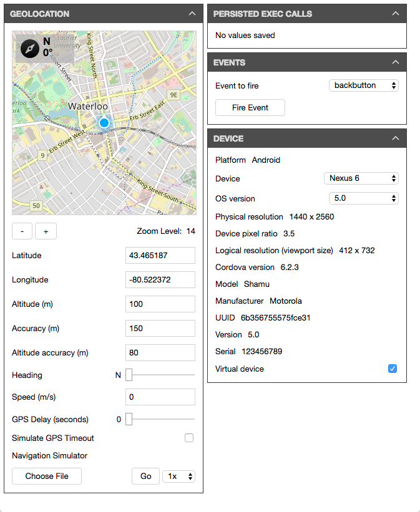Collapse the Events panel chevron
420x512 pixels.
(x=394, y=62)
